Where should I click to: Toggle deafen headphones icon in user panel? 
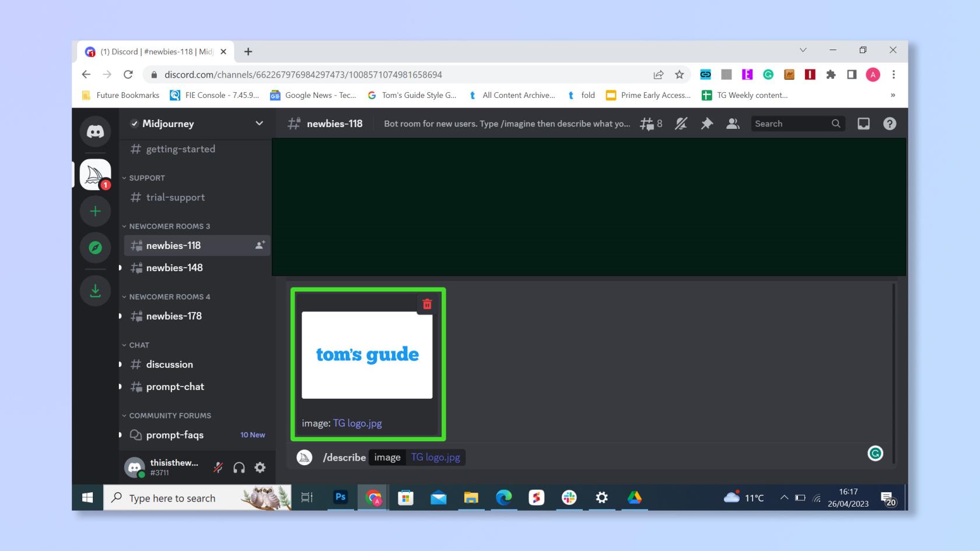239,468
